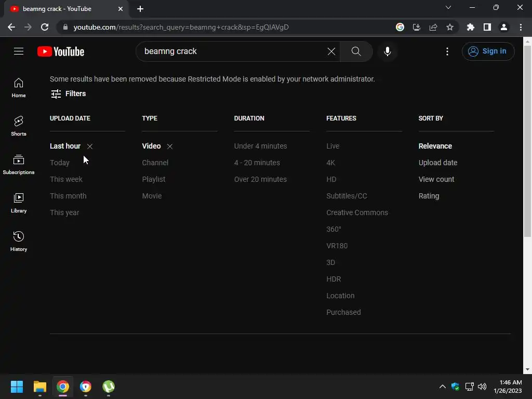Remove the Video type filter
The height and width of the screenshot is (399, 532).
tap(170, 146)
